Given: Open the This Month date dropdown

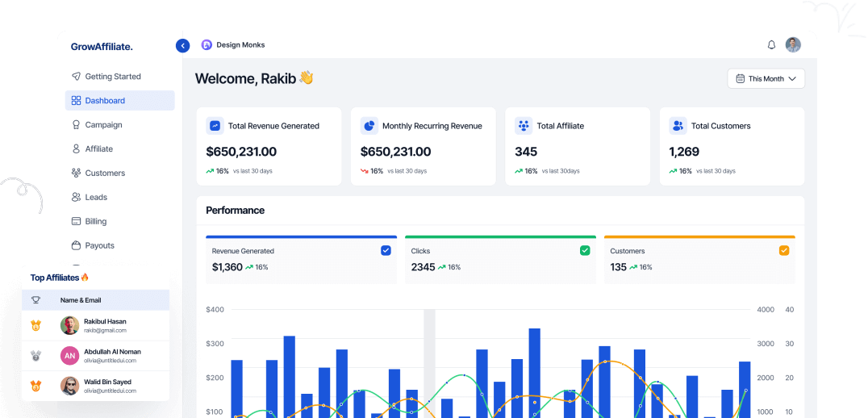Looking at the screenshot, I should point(766,78).
